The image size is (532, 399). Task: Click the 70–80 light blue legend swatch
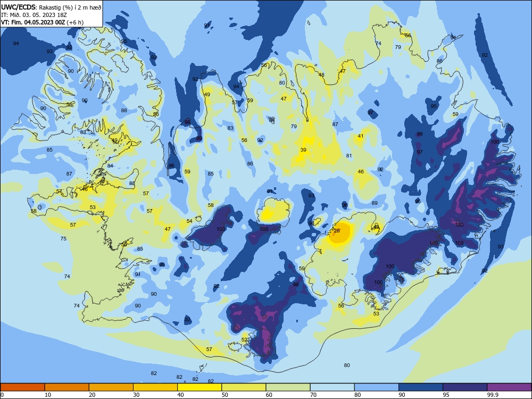(332, 387)
